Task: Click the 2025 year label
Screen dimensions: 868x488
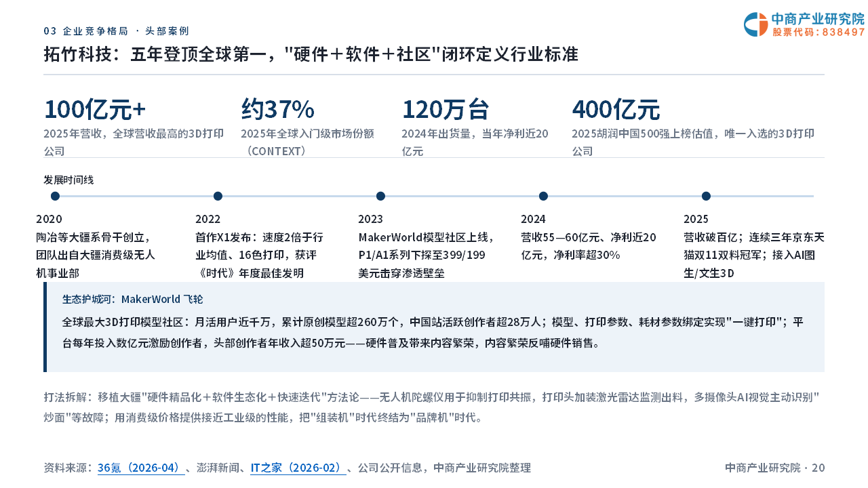Action: point(696,219)
